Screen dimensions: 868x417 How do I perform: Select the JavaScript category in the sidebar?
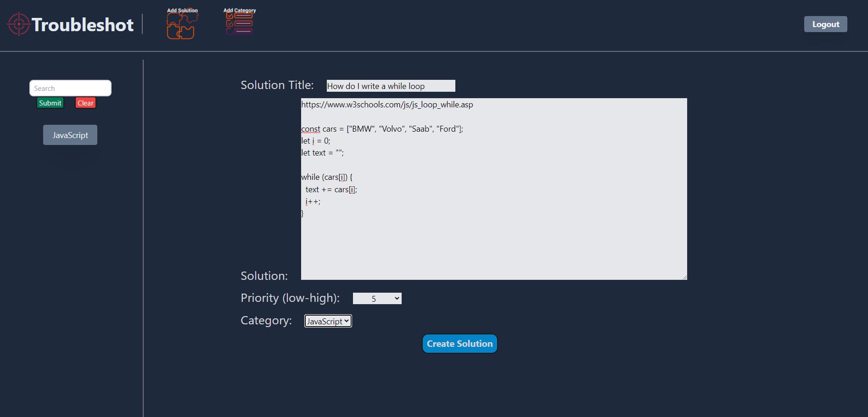pyautogui.click(x=70, y=134)
